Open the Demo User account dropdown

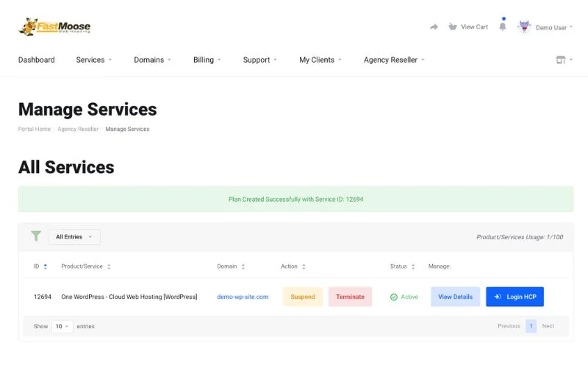point(554,27)
